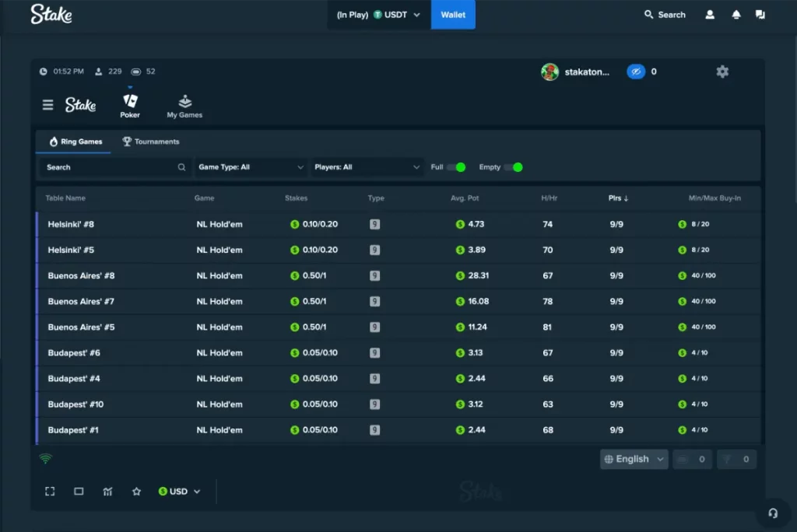Switch to the Tournaments tab
Image resolution: width=797 pixels, height=532 pixels.
click(151, 142)
